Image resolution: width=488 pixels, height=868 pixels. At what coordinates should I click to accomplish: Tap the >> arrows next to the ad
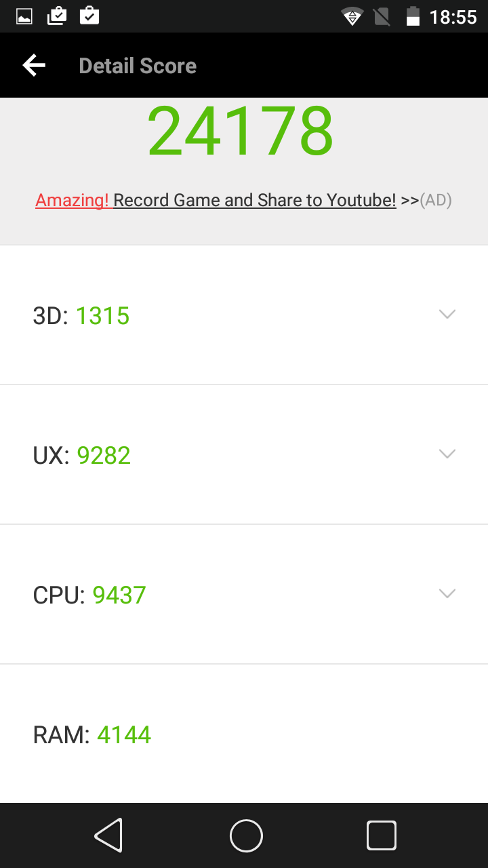(409, 200)
